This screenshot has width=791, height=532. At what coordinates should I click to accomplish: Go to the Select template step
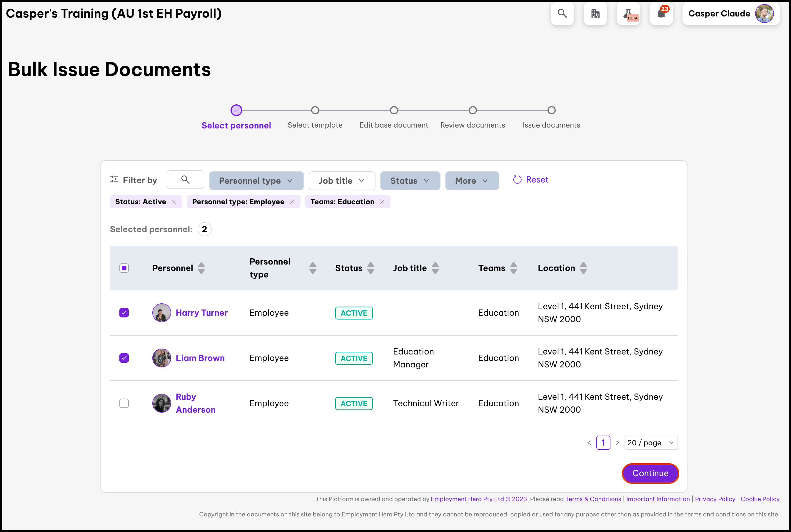315,111
